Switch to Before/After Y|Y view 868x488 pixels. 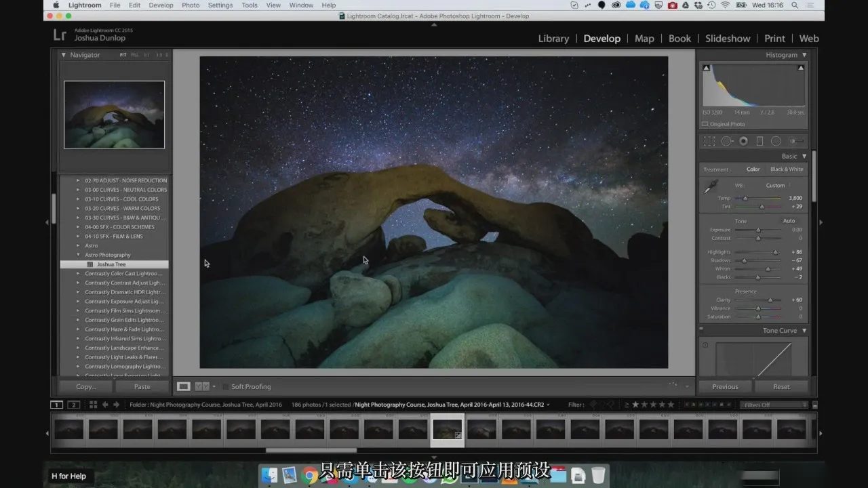pyautogui.click(x=202, y=386)
